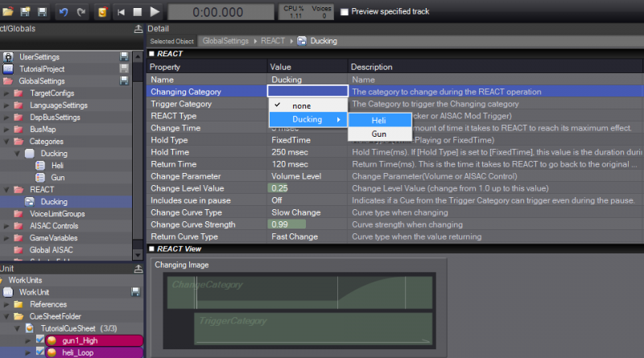
Task: Click the Redo arrow icon
Action: click(80, 11)
